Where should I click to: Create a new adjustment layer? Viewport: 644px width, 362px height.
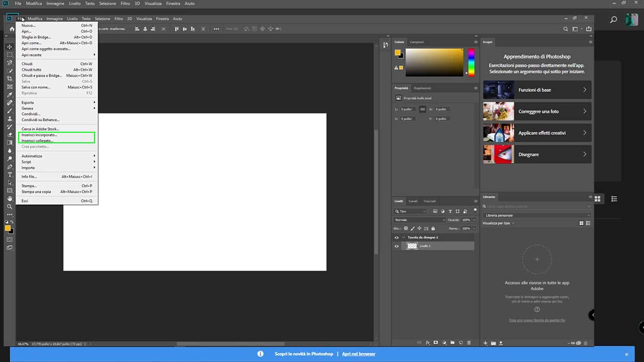point(444,342)
